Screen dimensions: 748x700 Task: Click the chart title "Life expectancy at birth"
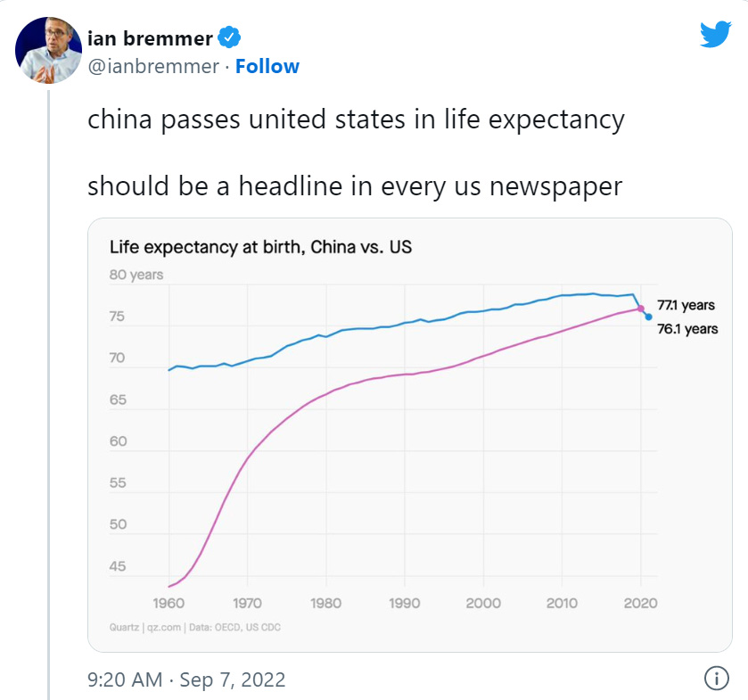click(x=260, y=247)
